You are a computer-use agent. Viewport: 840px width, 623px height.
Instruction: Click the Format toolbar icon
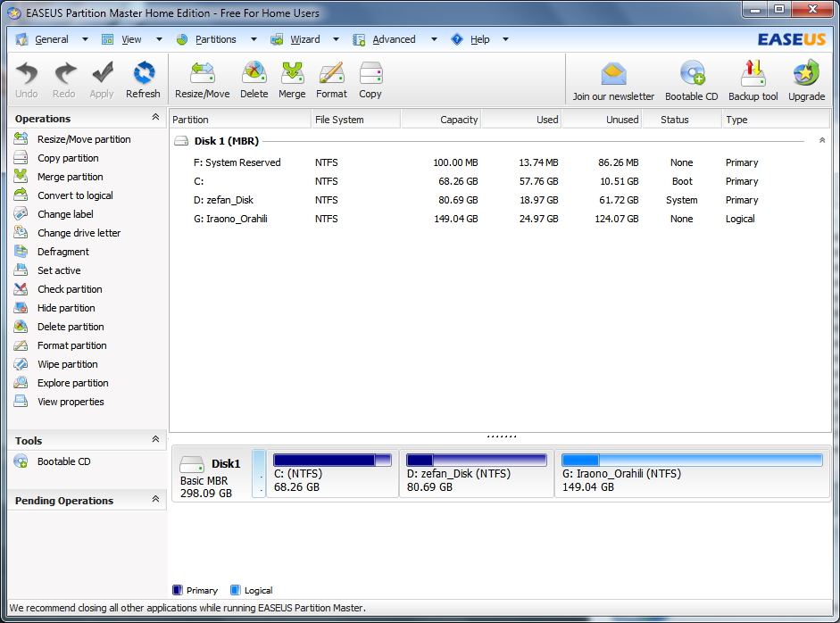331,79
